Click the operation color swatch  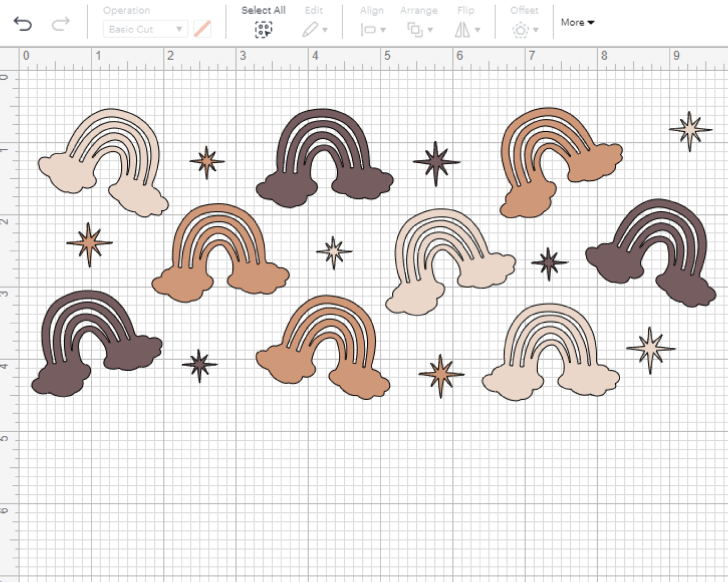(x=203, y=29)
